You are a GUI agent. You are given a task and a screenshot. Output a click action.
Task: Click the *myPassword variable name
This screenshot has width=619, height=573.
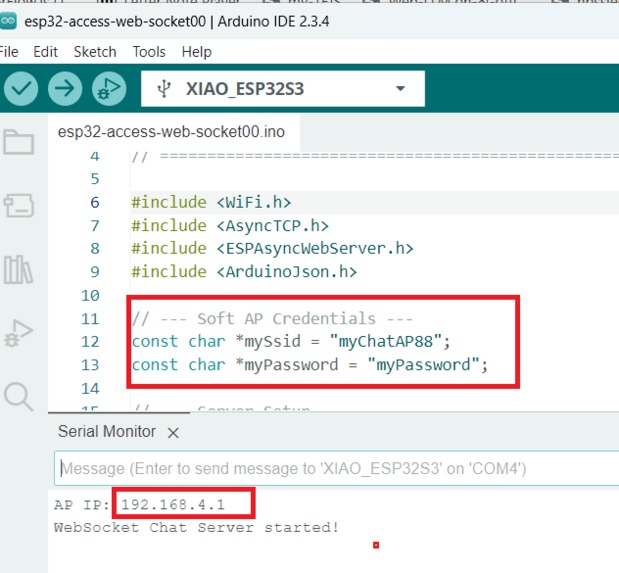tap(287, 364)
